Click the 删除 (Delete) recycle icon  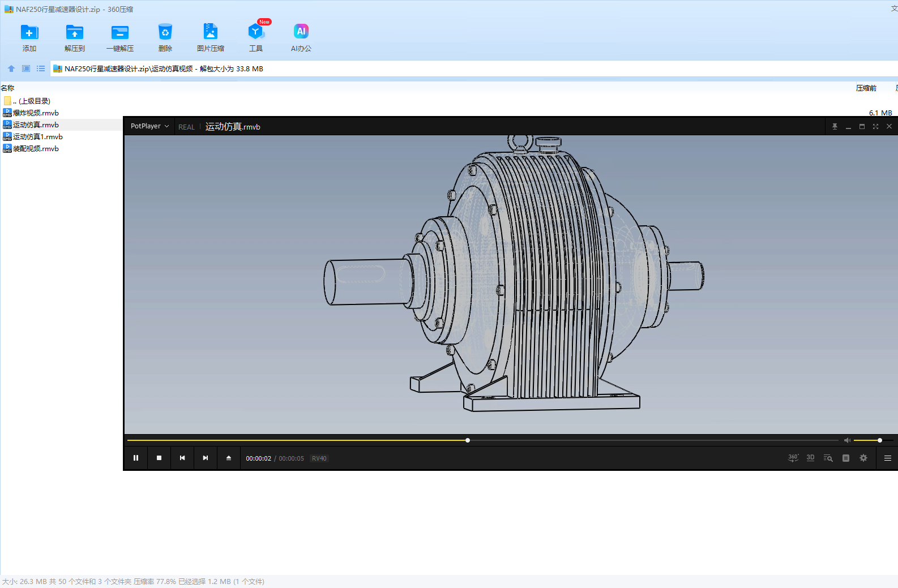tap(165, 33)
